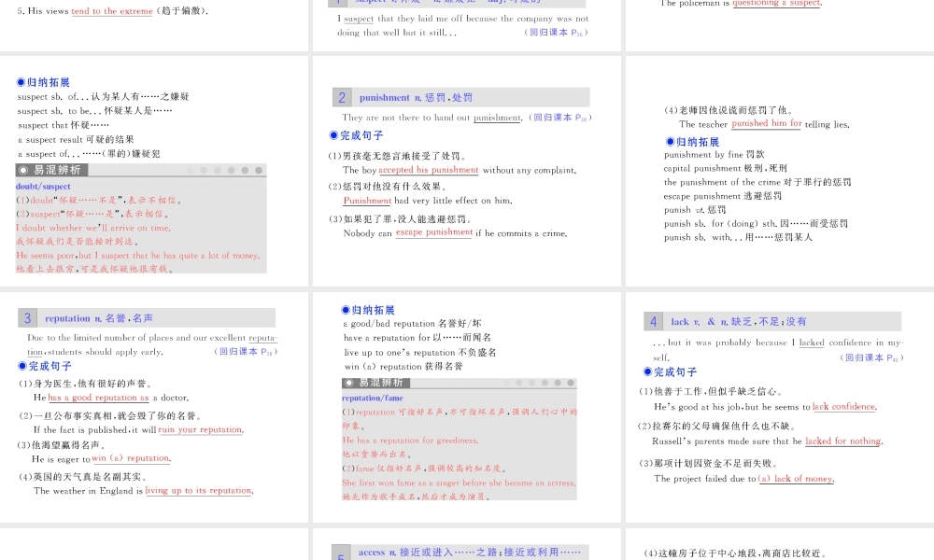Click the '完成句子' heading on the lack slide
The width and height of the screenshot is (934, 560).
click(670, 372)
